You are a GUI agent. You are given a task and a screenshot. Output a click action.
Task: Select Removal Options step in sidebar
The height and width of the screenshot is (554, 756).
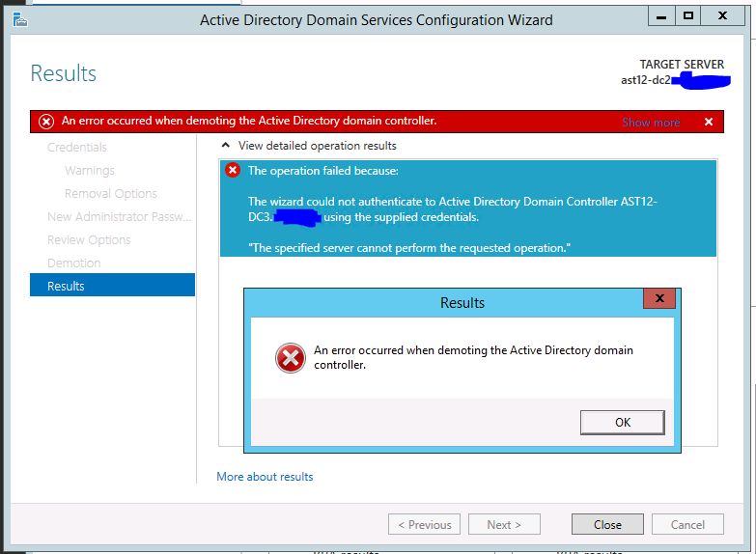(x=110, y=193)
